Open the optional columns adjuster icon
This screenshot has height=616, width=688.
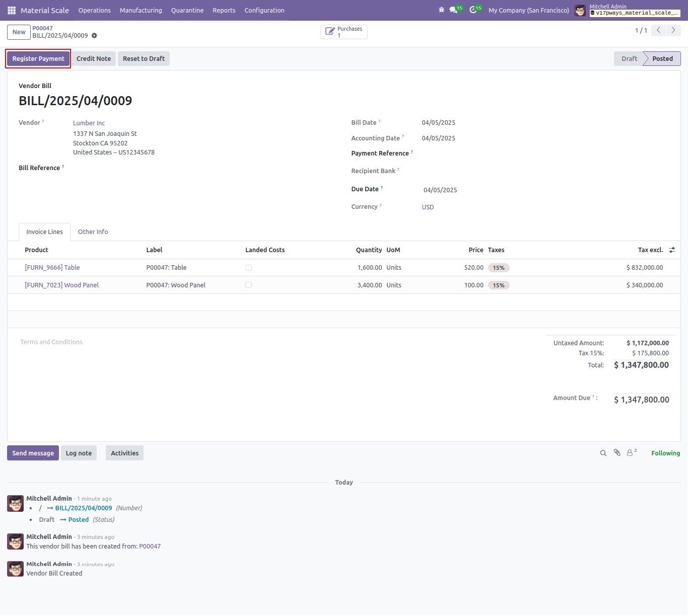coord(672,250)
